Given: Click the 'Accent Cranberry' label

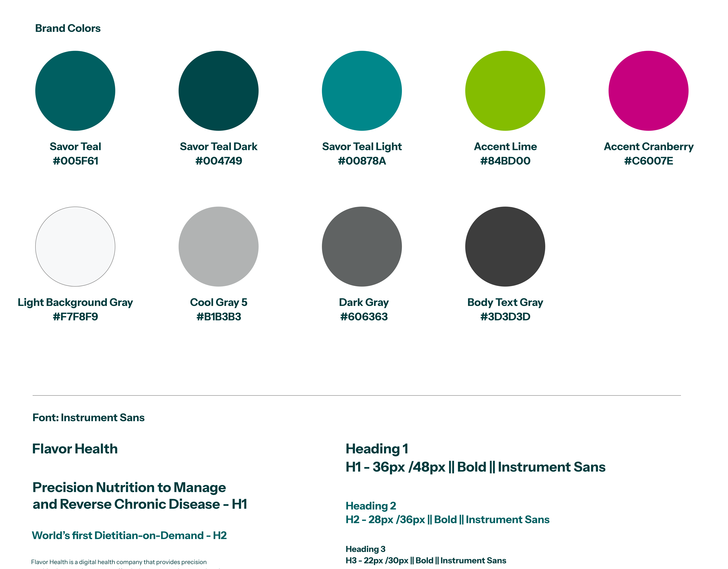Looking at the screenshot, I should click(x=649, y=147).
